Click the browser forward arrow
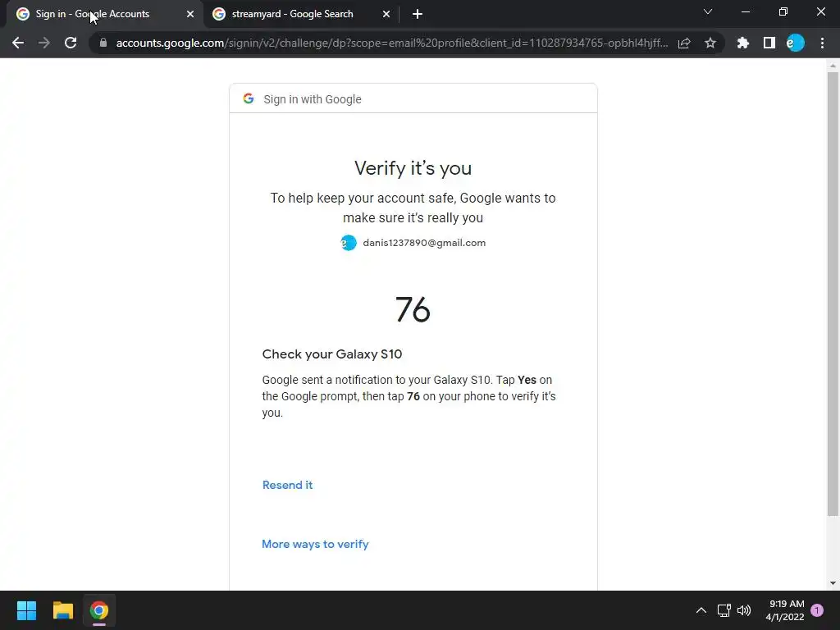The image size is (840, 630). tap(44, 43)
